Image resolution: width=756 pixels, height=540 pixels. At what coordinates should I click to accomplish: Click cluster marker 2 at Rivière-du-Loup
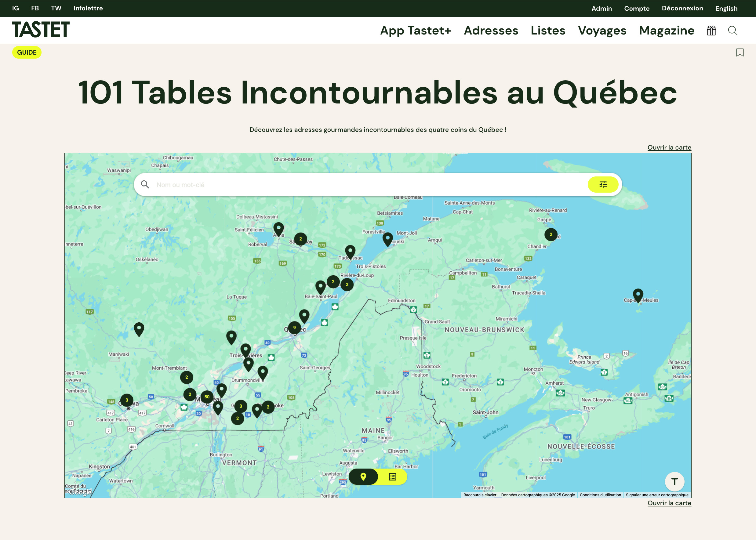click(x=347, y=284)
